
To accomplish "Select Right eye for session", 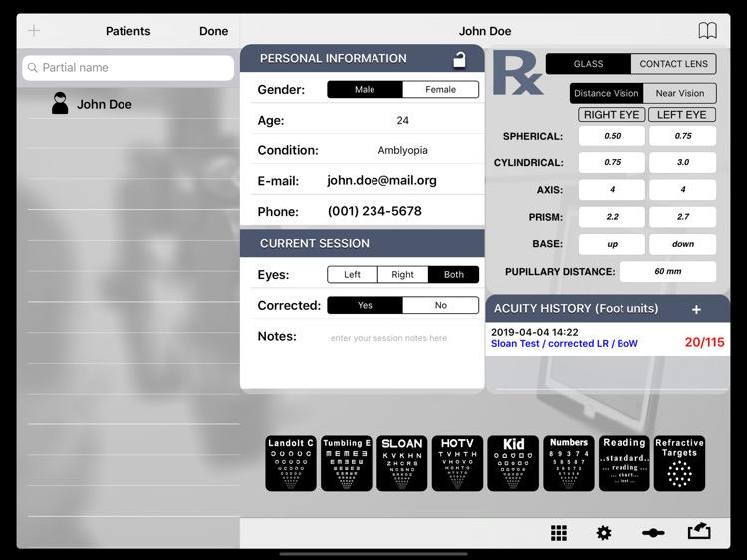I will click(403, 274).
